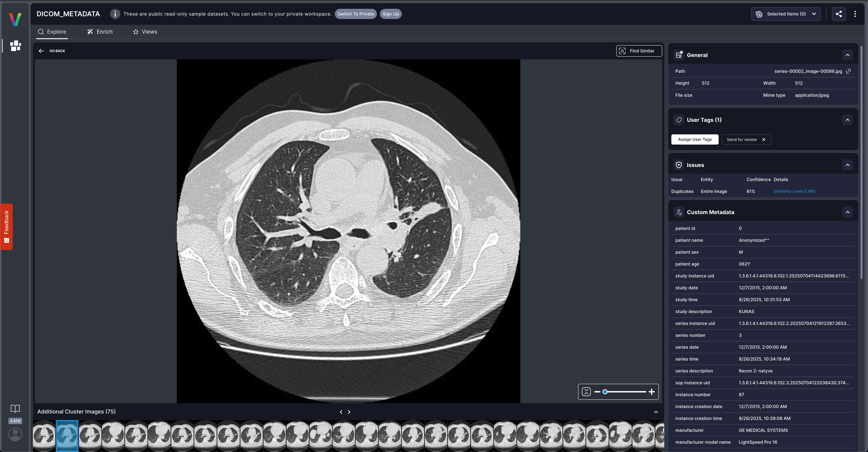Collapse the Custom Metadata section

click(x=848, y=212)
